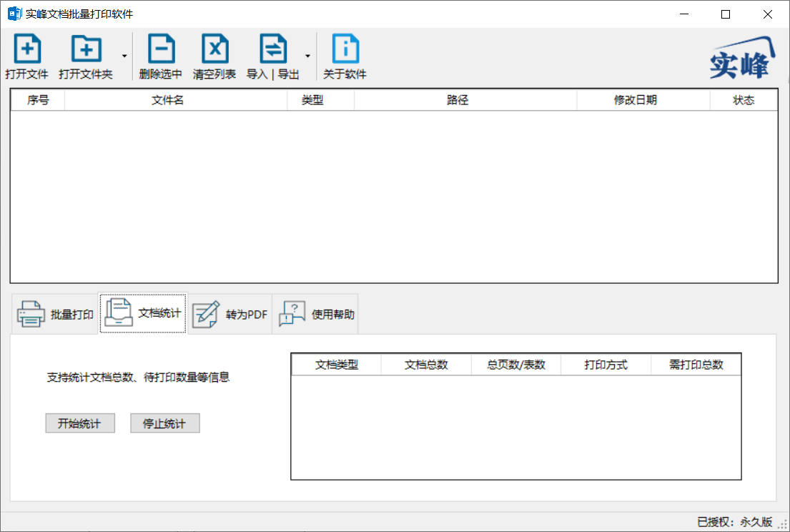
Task: Click the 导入|导出 import/export icon
Action: 272,49
